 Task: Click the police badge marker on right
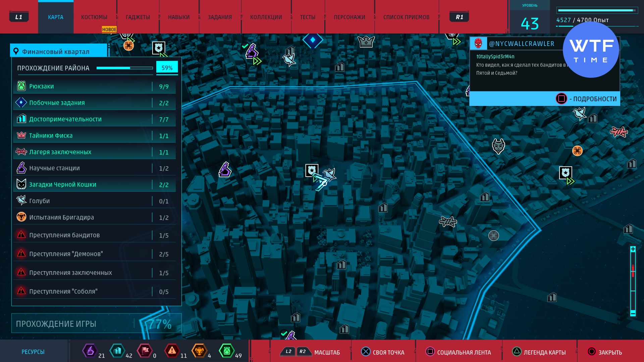click(566, 173)
